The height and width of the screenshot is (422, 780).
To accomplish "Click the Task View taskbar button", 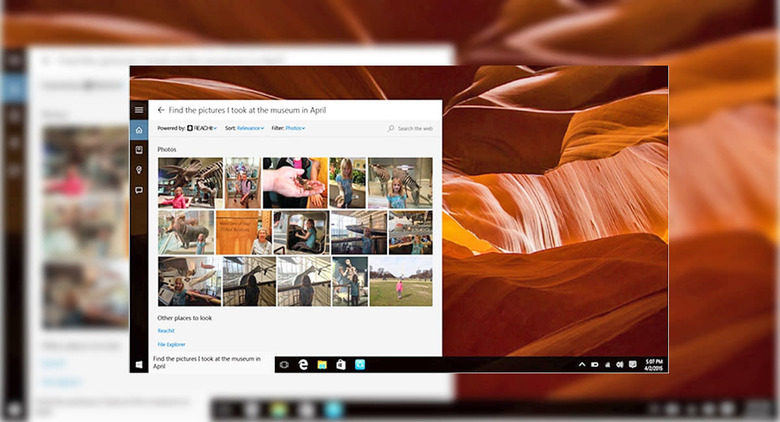I will pos(284,364).
